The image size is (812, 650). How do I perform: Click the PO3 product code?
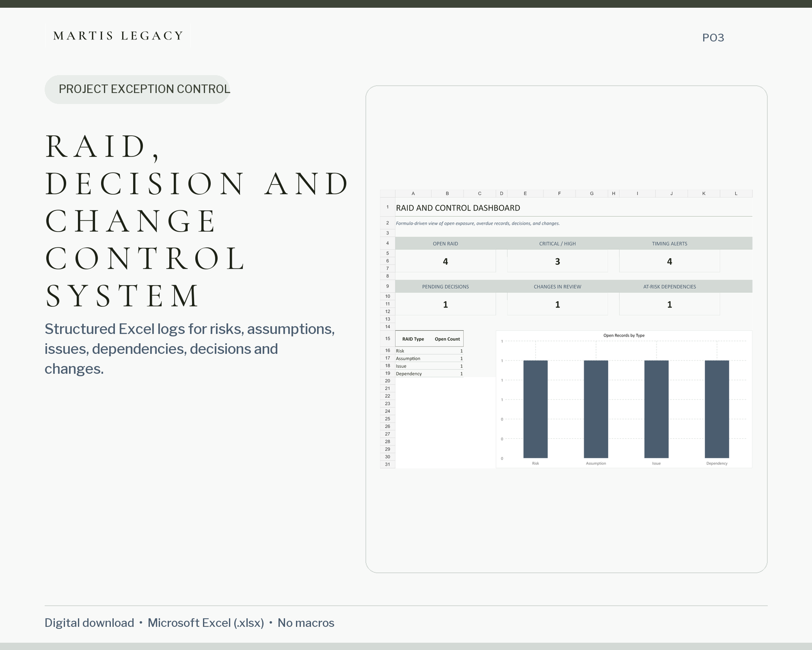pyautogui.click(x=713, y=38)
